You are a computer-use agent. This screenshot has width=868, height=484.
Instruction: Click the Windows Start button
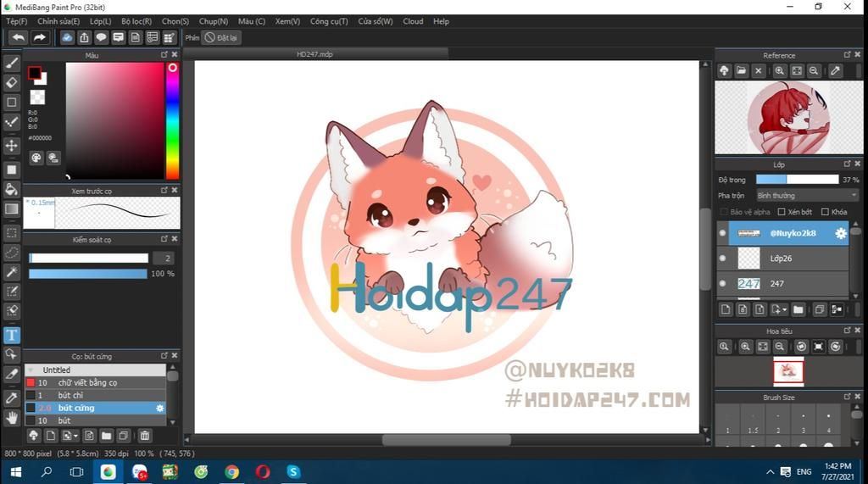click(x=15, y=472)
